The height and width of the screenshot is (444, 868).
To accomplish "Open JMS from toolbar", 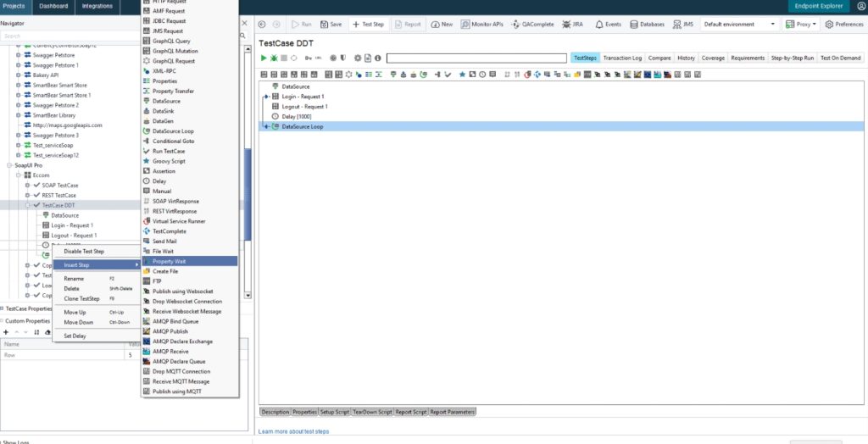I will 683,25.
